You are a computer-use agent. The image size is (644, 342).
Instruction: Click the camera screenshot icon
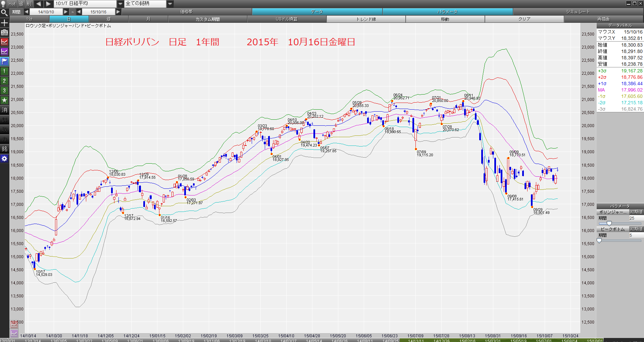click(4, 33)
